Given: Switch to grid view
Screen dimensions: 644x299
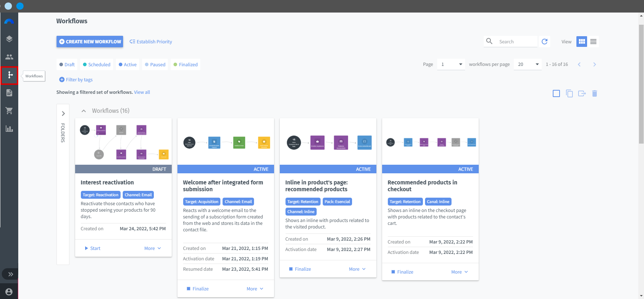Looking at the screenshot, I should pyautogui.click(x=582, y=42).
